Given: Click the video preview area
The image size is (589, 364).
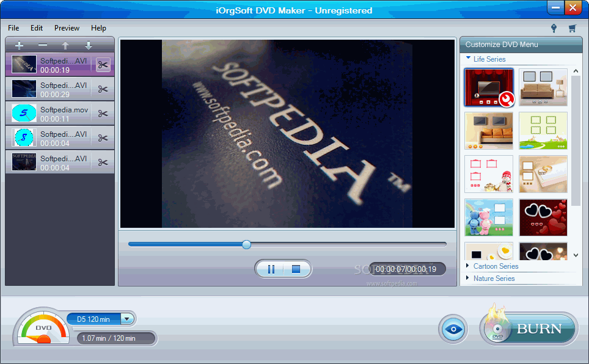Looking at the screenshot, I should (x=287, y=134).
